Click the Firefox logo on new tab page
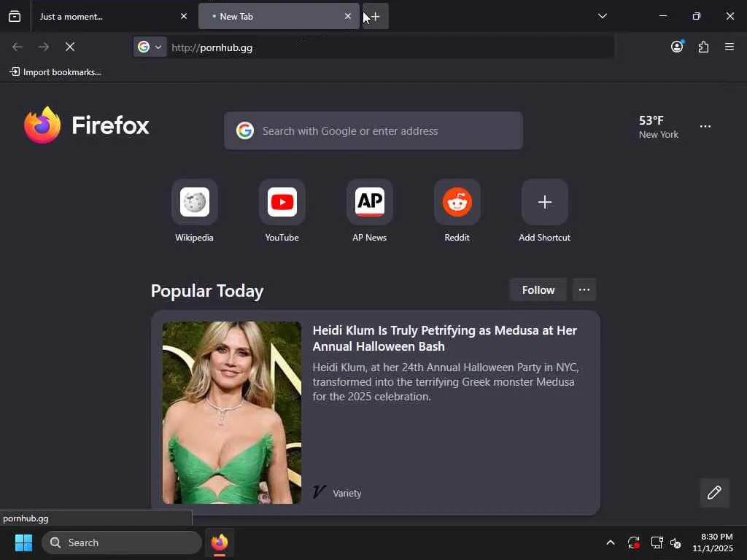Viewport: 747px width, 560px height. click(x=87, y=125)
